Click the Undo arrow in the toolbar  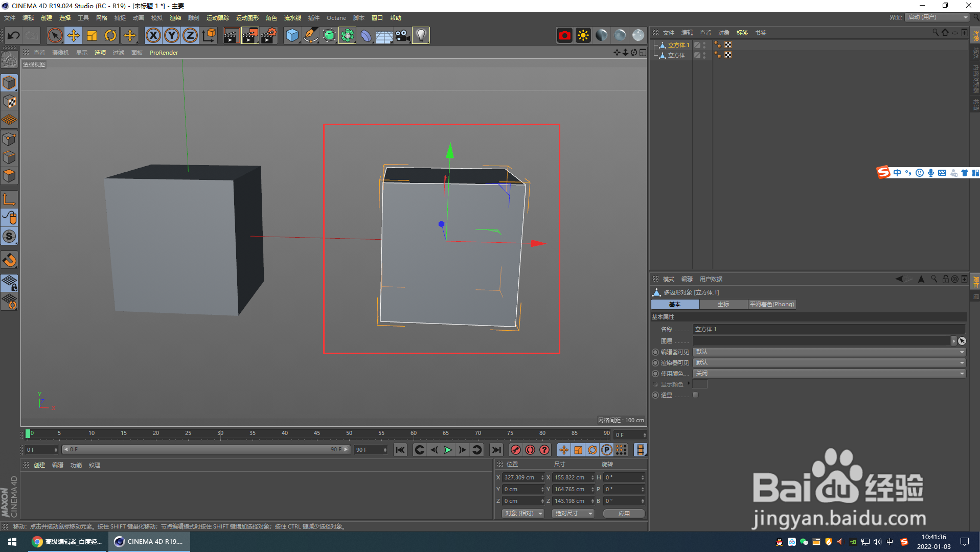click(x=14, y=35)
